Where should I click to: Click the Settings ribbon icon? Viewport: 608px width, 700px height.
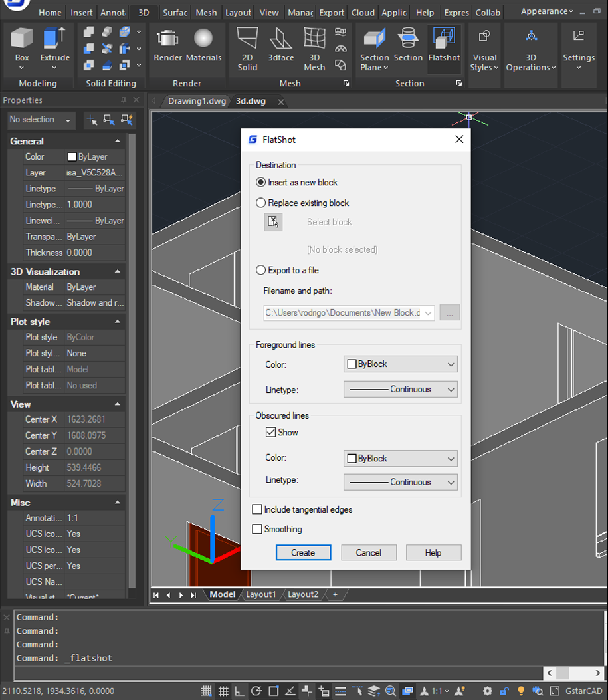[x=579, y=36]
